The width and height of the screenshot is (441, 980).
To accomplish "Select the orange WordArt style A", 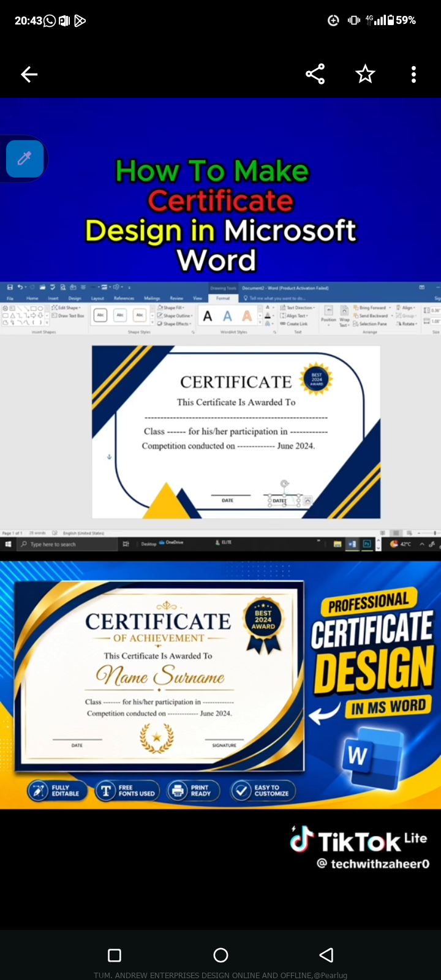I will [247, 316].
